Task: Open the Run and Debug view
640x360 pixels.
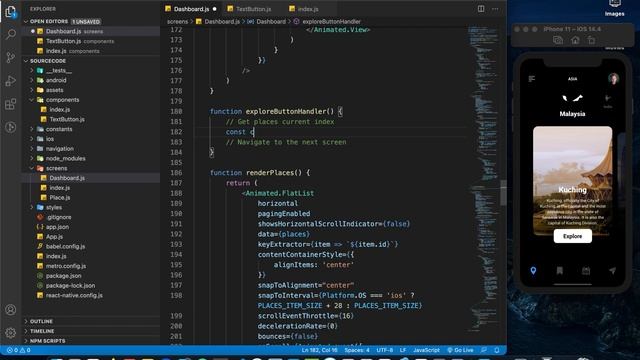Action: (11, 81)
